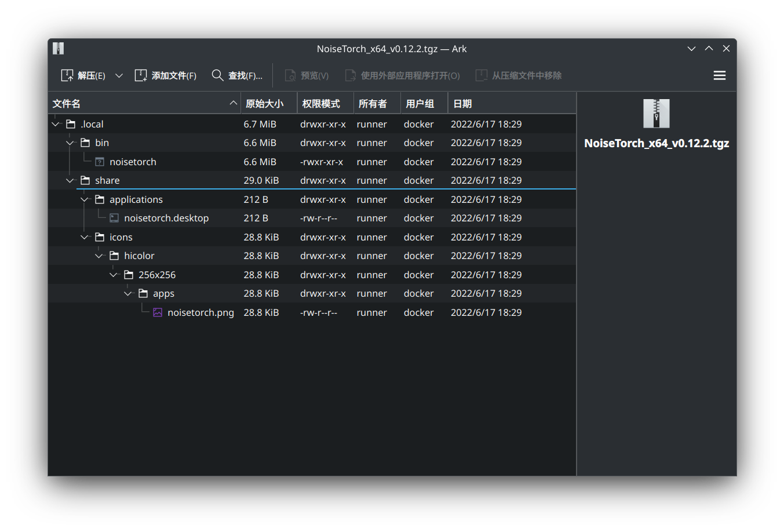Select the bin row name
Screen dimensions: 784x532
tap(102, 143)
